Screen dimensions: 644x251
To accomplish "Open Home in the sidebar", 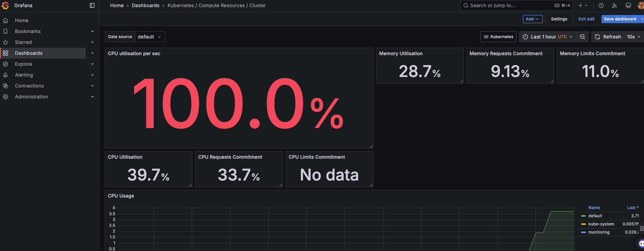I will pos(22,20).
